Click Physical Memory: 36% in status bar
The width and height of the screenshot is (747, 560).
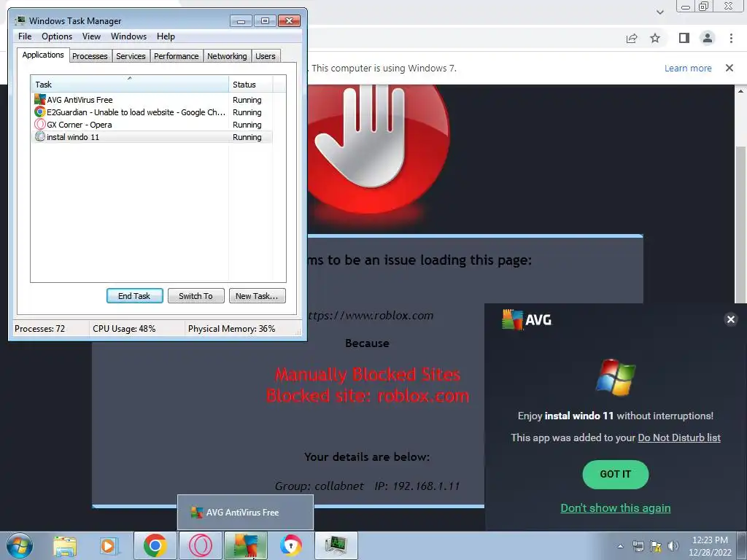click(x=231, y=329)
